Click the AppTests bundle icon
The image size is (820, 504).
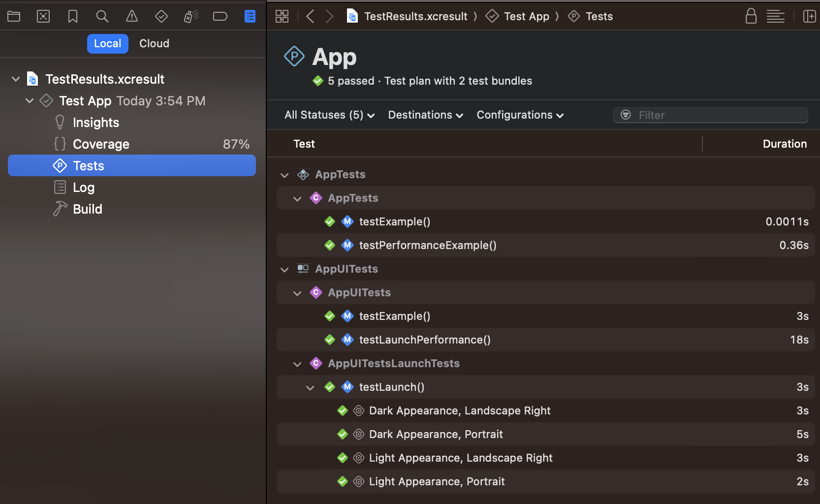point(303,174)
